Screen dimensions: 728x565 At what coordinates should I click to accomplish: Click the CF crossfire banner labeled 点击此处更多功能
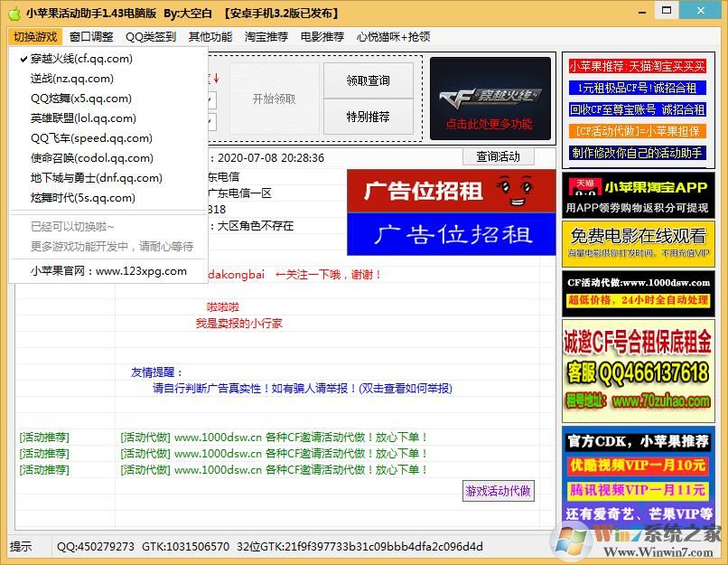click(490, 97)
